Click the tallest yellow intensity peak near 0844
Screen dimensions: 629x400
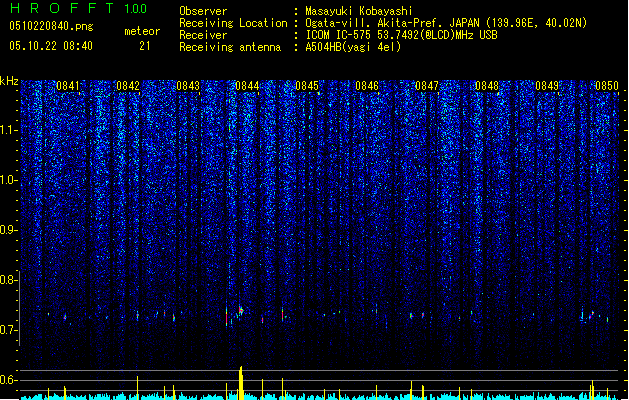coord(241,383)
